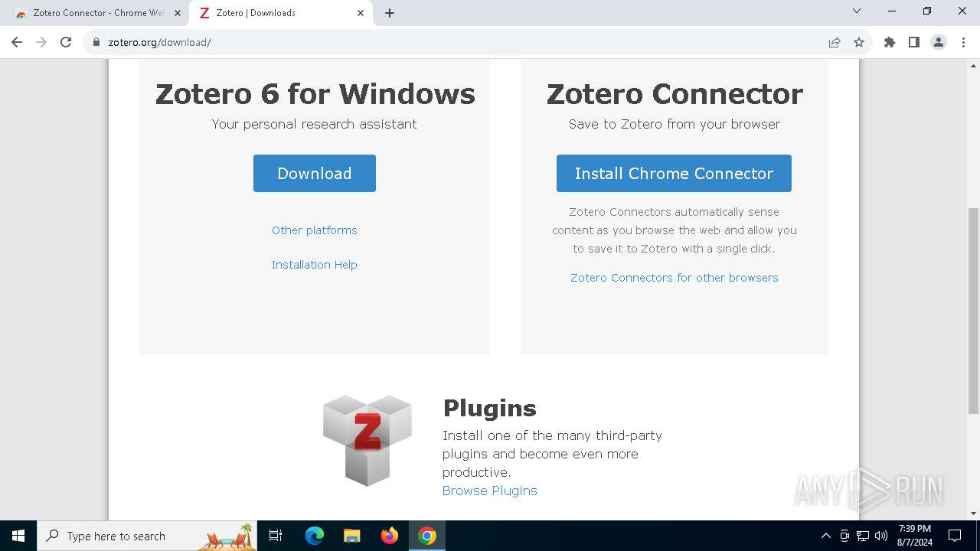Open the Chrome profile avatar
This screenshot has width=980, height=551.
(939, 42)
